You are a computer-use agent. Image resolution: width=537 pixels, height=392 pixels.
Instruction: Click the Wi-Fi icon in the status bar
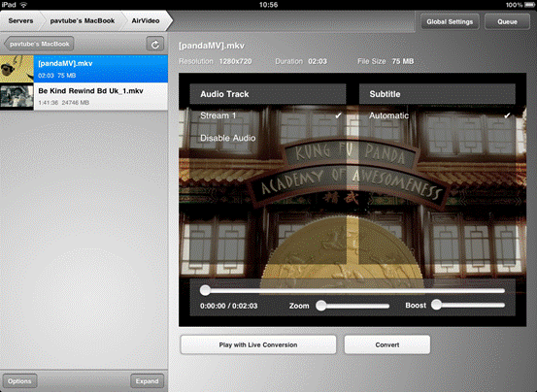point(23,5)
